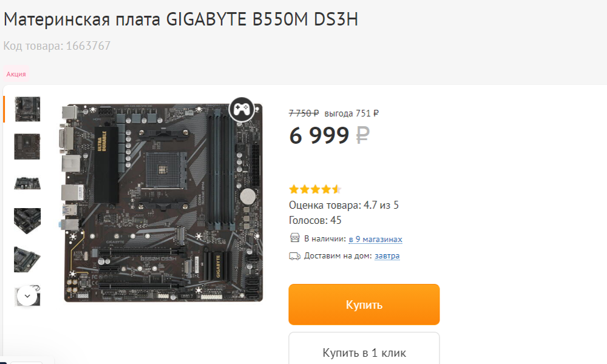Click the Оценка товара: 4.7 из 5 rating text

pyautogui.click(x=344, y=205)
